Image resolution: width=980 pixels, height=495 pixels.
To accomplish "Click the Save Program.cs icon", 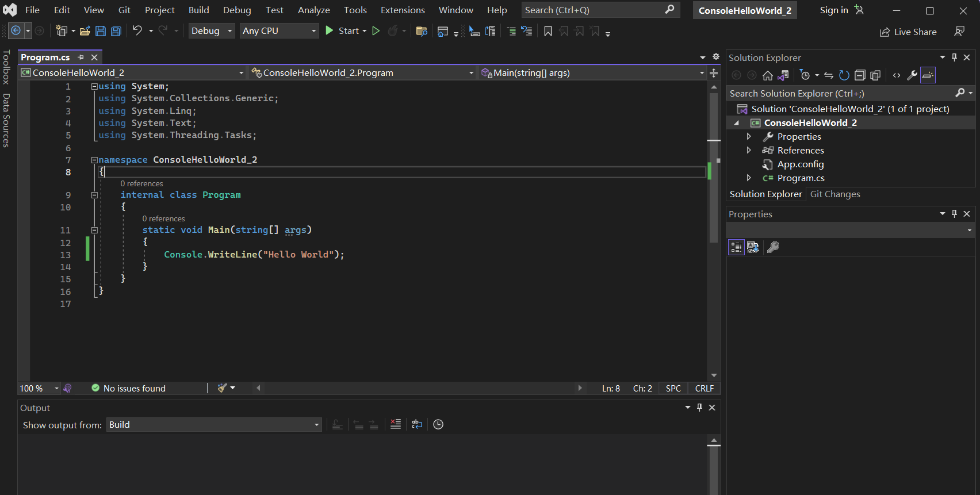I will point(101,31).
